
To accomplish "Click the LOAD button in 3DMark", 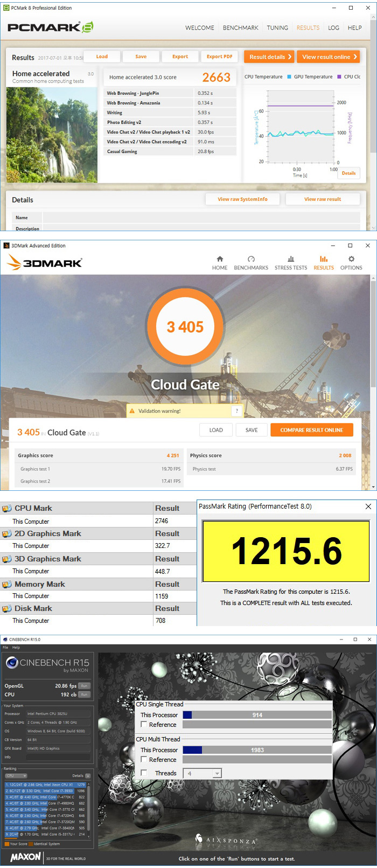I will (216, 430).
